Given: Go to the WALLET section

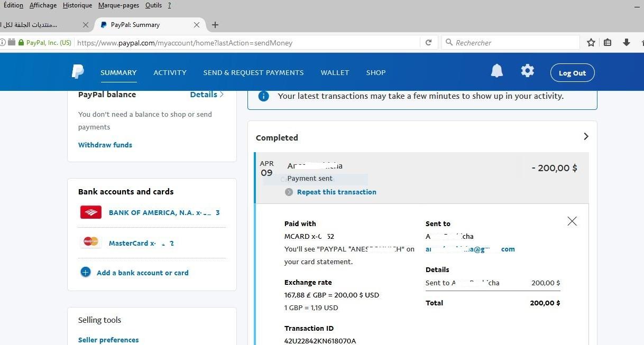Looking at the screenshot, I should click(x=335, y=72).
